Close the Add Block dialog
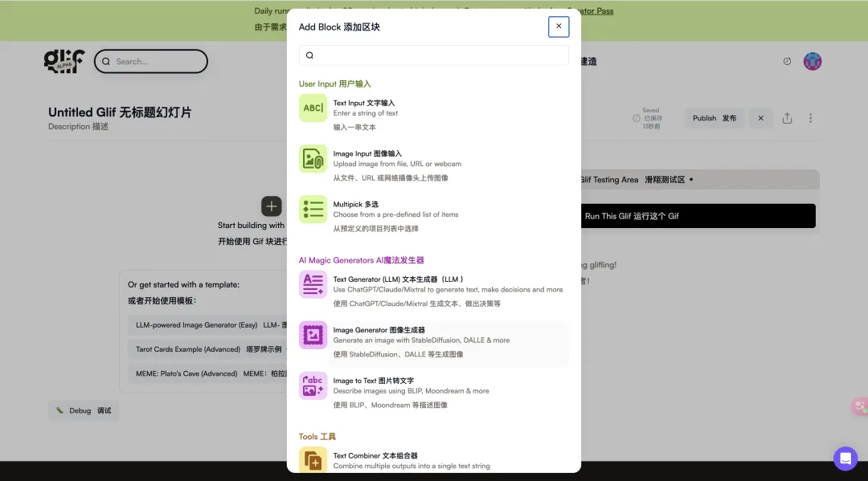Viewport: 868px width, 481px height. [559, 26]
